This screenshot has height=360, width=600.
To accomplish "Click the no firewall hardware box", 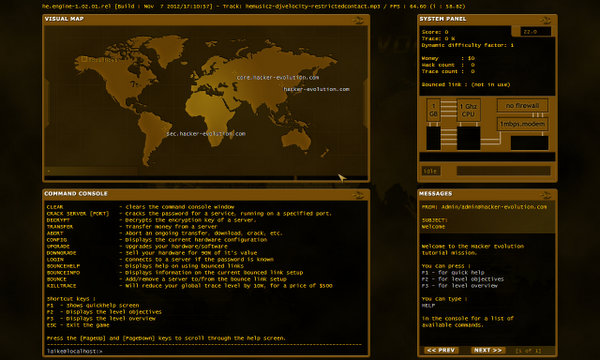I will click(522, 105).
